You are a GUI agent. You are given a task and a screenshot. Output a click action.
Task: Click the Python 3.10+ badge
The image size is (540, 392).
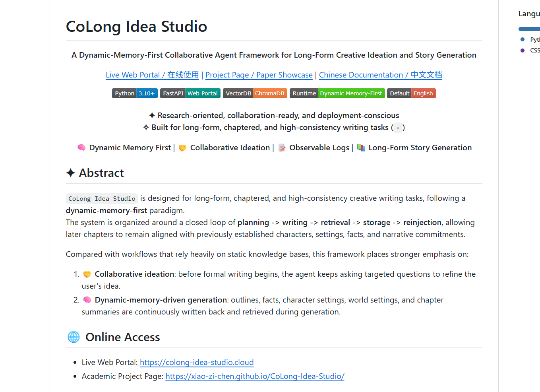coord(135,93)
